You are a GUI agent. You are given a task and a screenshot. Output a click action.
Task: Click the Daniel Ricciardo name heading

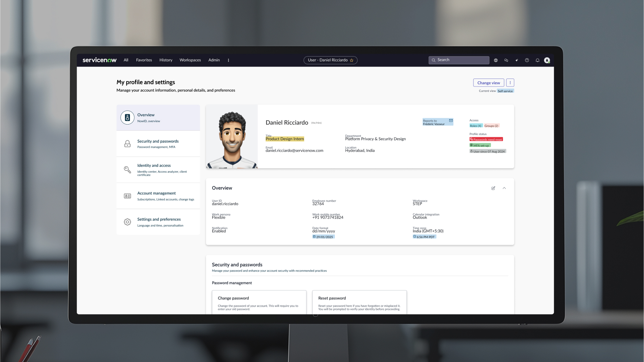pos(287,123)
